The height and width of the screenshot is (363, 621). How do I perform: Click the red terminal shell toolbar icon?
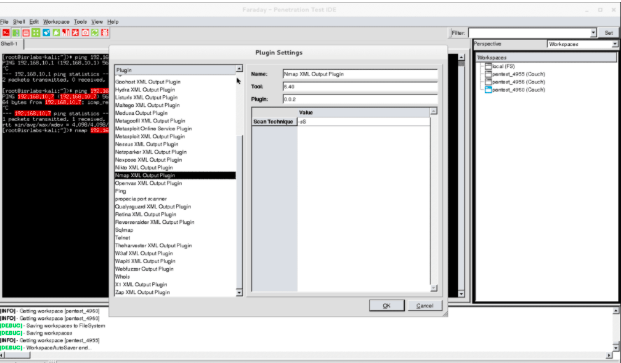[6, 32]
